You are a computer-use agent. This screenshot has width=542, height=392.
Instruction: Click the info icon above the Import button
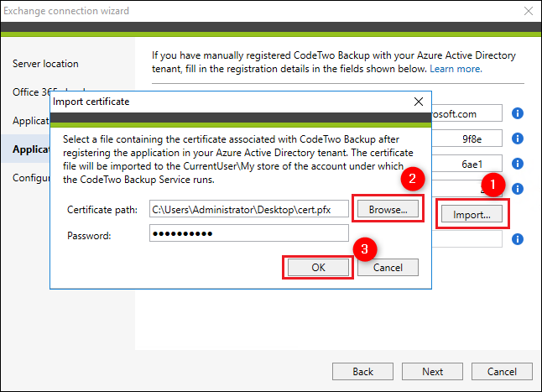tap(517, 189)
